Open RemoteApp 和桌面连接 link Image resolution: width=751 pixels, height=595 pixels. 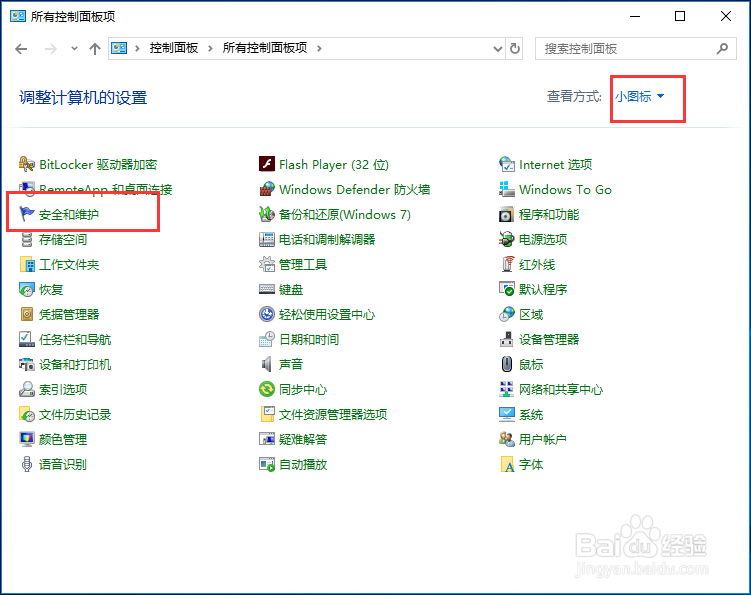pyautogui.click(x=105, y=190)
